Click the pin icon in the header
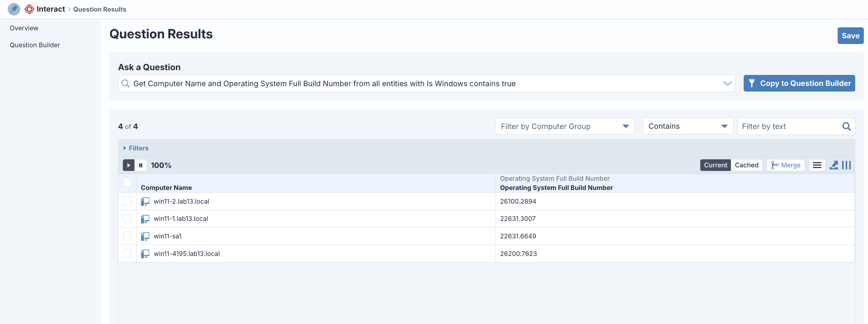Viewport: 868px width, 324px height. pyautogui.click(x=14, y=9)
